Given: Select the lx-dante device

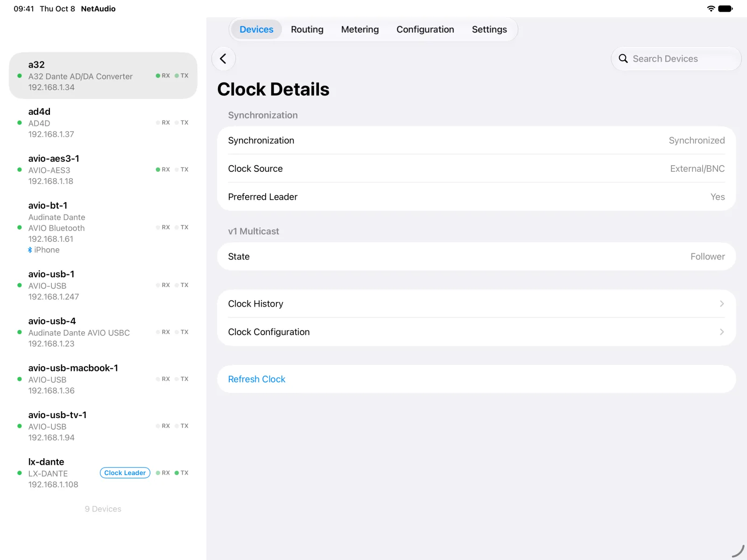Looking at the screenshot, I should click(103, 473).
